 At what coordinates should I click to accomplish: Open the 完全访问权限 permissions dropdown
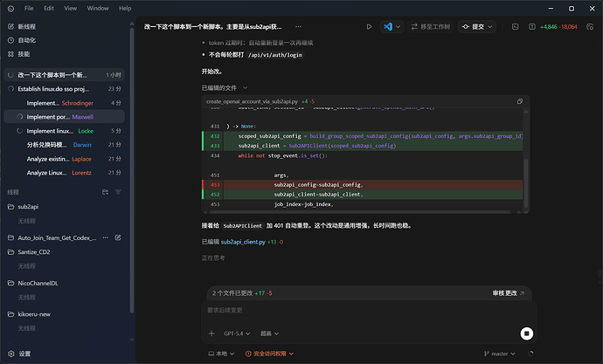coord(269,354)
